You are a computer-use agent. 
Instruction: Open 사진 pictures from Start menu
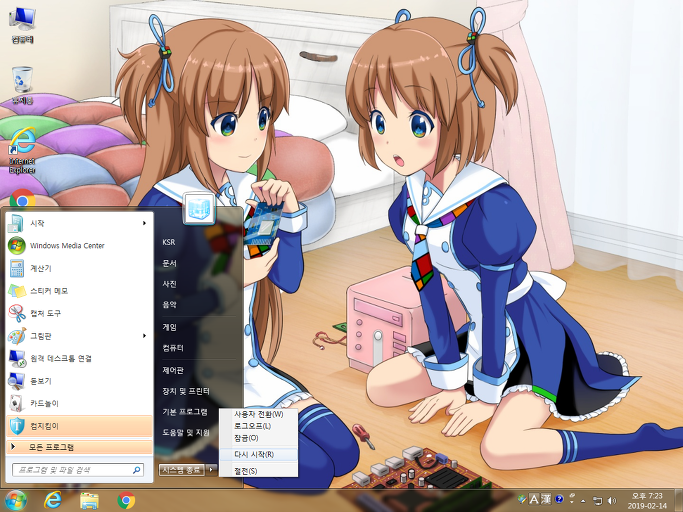tap(169, 284)
